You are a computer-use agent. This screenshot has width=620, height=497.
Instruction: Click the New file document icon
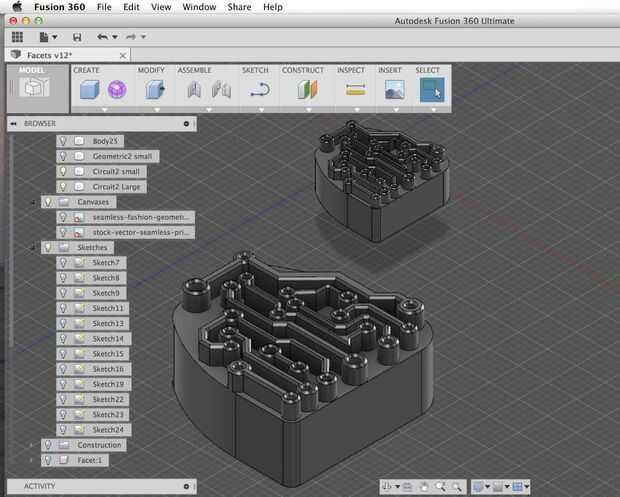(44, 37)
